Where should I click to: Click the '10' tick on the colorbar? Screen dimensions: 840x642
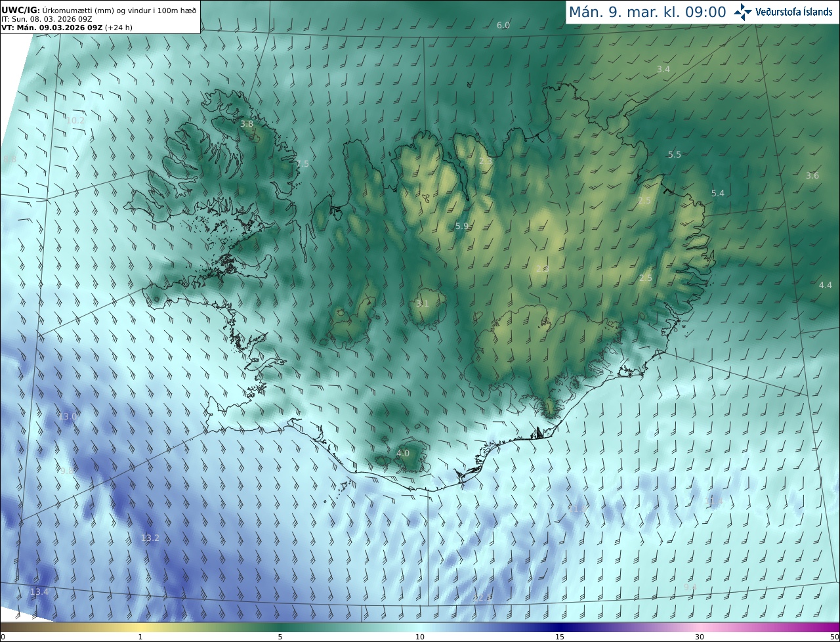point(420,637)
